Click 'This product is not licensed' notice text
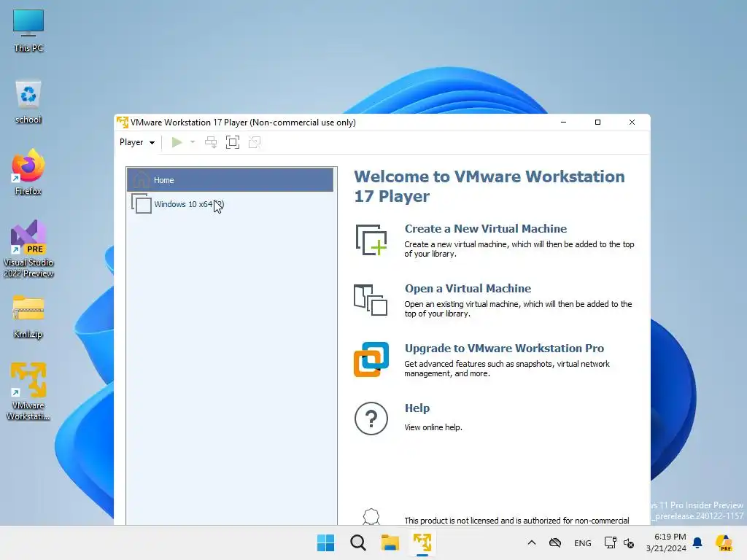747x560 pixels. click(516, 521)
